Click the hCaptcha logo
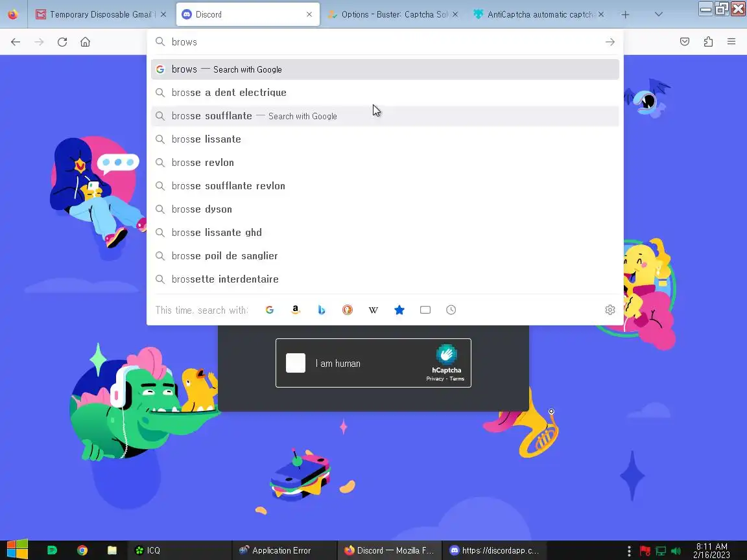Screen dimensions: 747x560 (x=446, y=355)
